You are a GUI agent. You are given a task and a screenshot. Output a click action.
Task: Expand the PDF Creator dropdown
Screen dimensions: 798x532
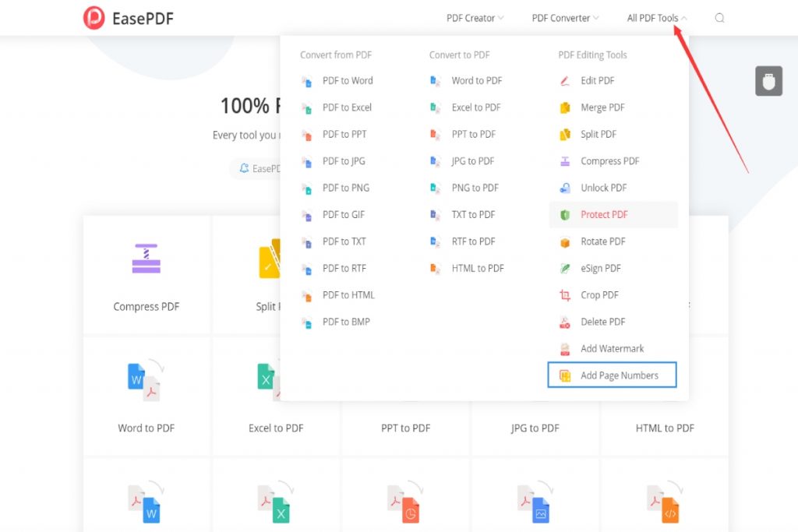475,18
